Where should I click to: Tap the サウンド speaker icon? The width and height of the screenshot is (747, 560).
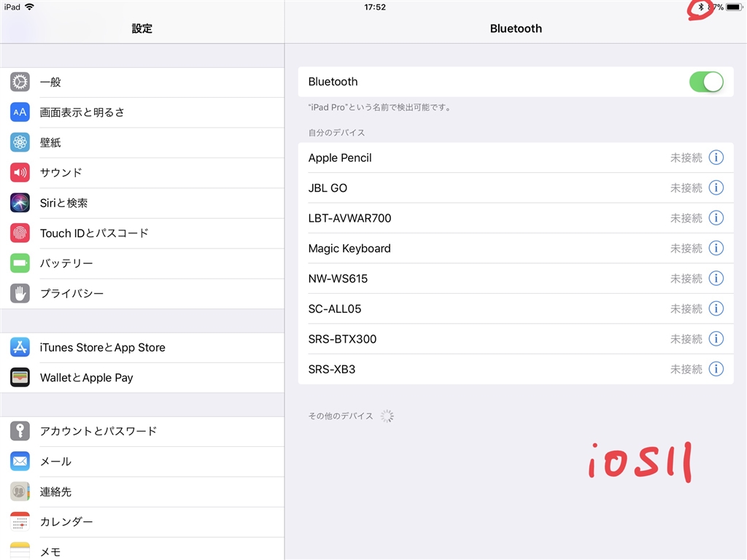pos(20,172)
